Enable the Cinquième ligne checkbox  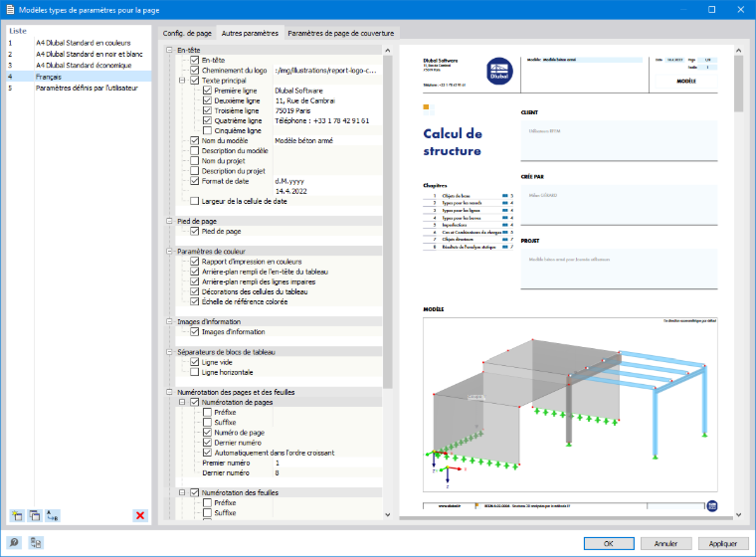(x=207, y=130)
